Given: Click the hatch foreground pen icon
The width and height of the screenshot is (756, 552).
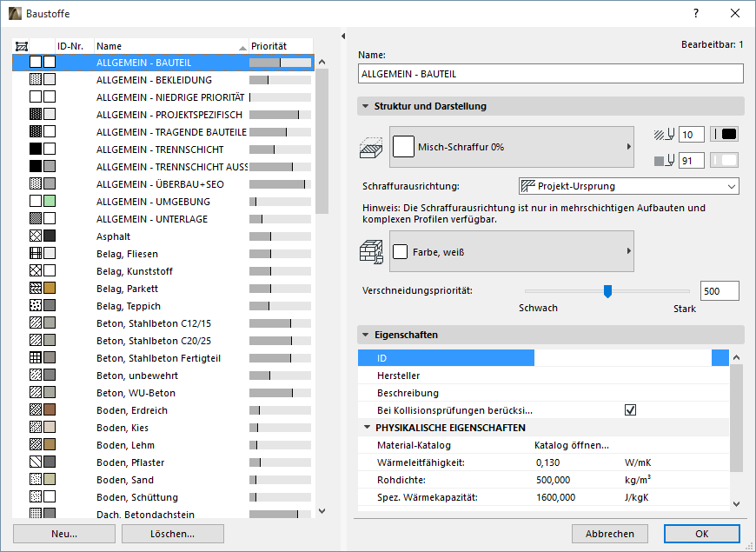Looking at the screenshot, I should click(x=665, y=135).
